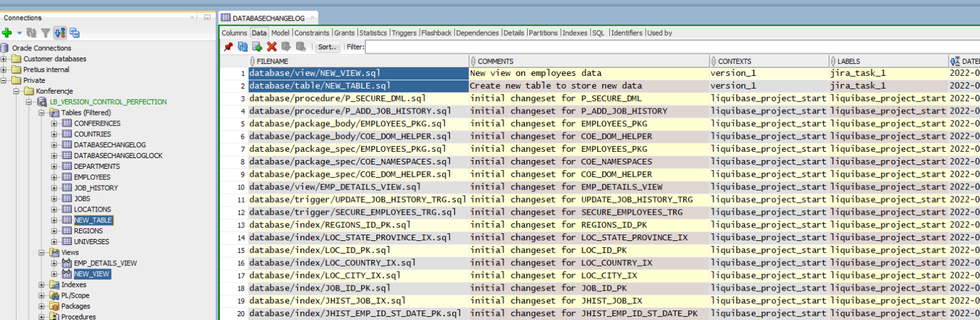980x320 pixels.
Task: Switch to the Model tab
Action: (x=280, y=33)
